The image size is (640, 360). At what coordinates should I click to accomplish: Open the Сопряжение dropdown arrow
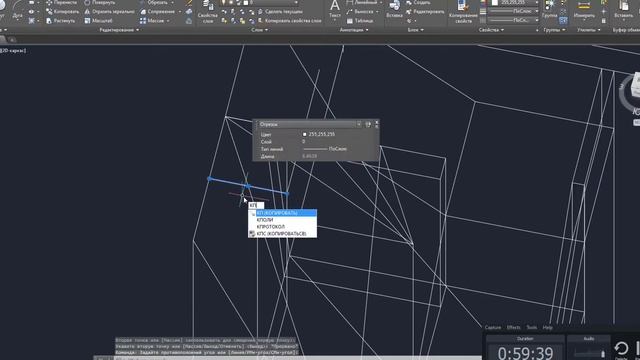pos(179,11)
